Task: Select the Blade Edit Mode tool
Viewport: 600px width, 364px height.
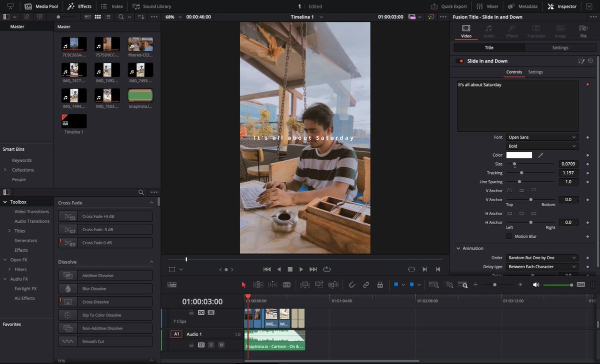Action: point(287,285)
